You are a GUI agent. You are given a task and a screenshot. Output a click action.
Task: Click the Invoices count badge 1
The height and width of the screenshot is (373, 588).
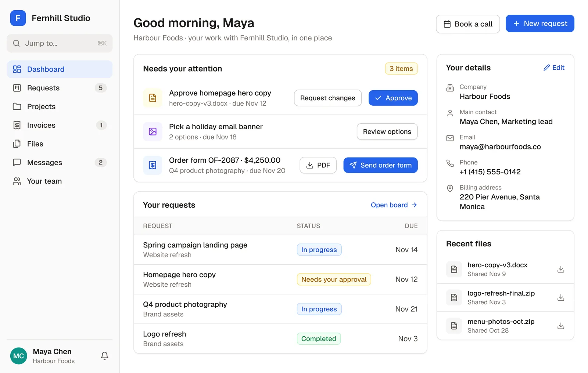tap(101, 125)
